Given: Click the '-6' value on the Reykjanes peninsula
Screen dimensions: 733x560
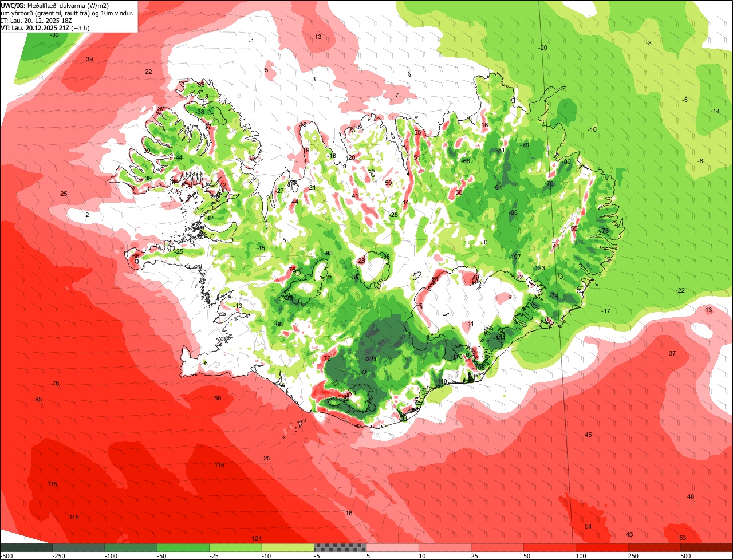Looking at the screenshot, I should [x=205, y=364].
